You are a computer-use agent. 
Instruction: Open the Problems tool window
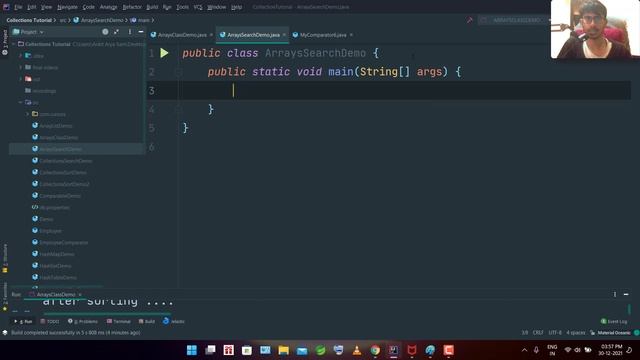point(83,322)
